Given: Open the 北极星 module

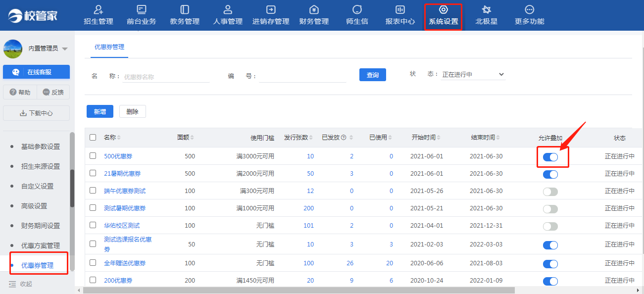Looking at the screenshot, I should pos(486,15).
